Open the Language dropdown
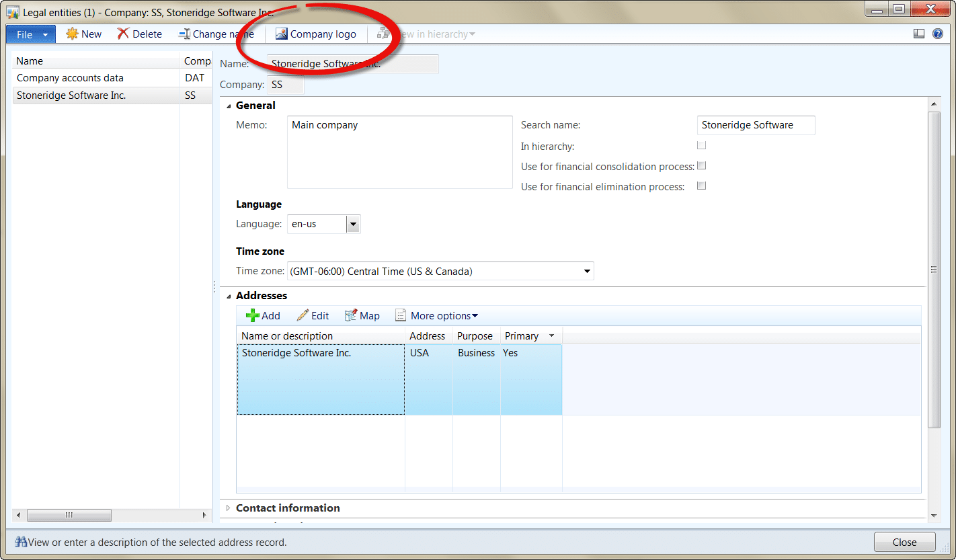This screenshot has height=560, width=956. [x=353, y=225]
